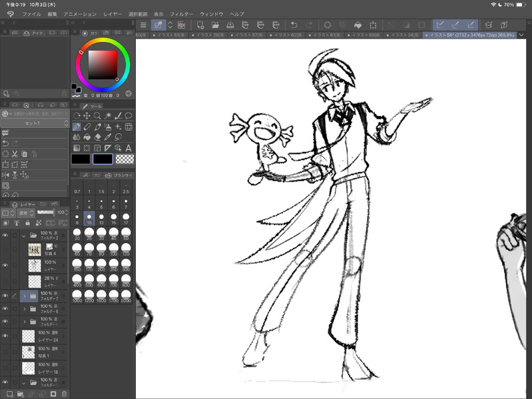The image size is (532, 399).
Task: Toggle Snap to ruler in command bar
Action: click(440, 25)
